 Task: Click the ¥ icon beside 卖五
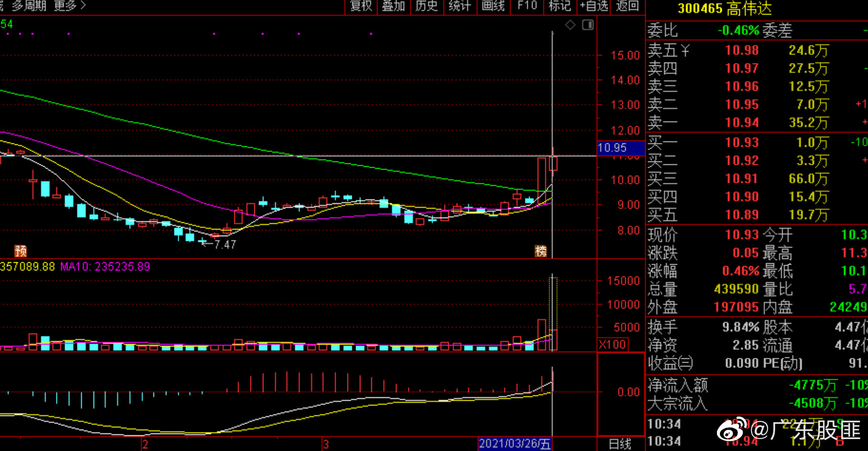click(x=685, y=50)
